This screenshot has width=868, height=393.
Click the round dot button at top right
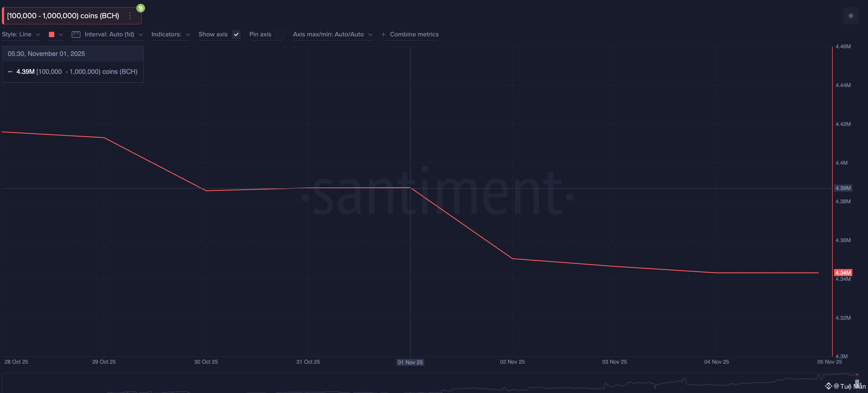pos(850,16)
